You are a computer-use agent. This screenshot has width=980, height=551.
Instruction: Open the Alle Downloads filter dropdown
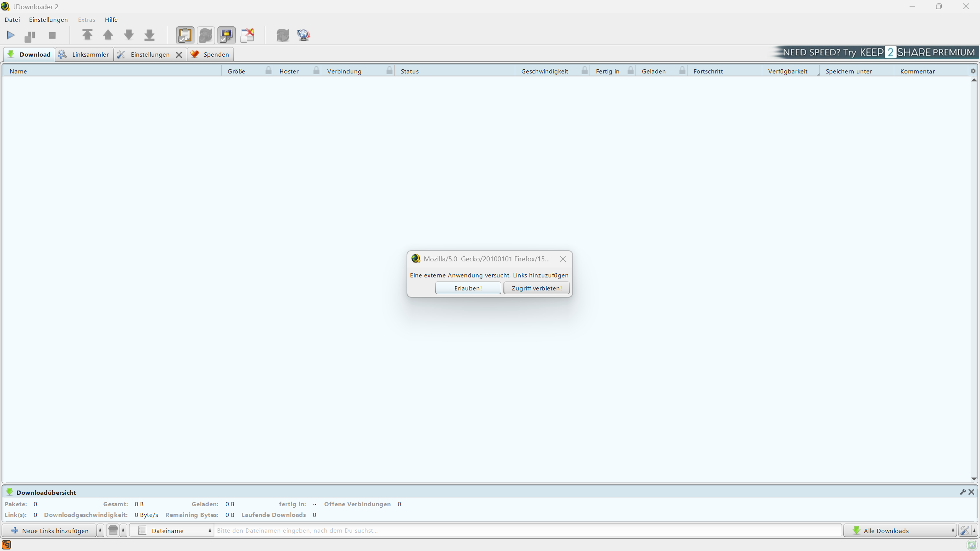tap(900, 530)
